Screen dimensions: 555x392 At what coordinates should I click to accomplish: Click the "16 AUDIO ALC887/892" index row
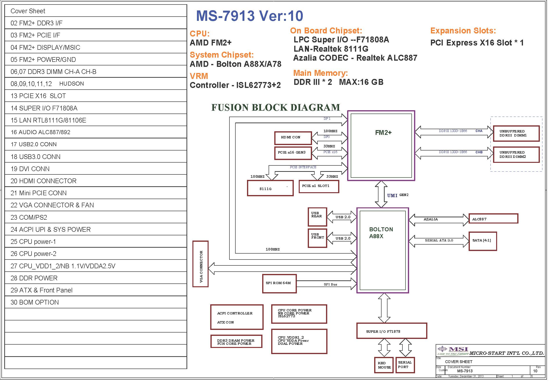[96, 132]
